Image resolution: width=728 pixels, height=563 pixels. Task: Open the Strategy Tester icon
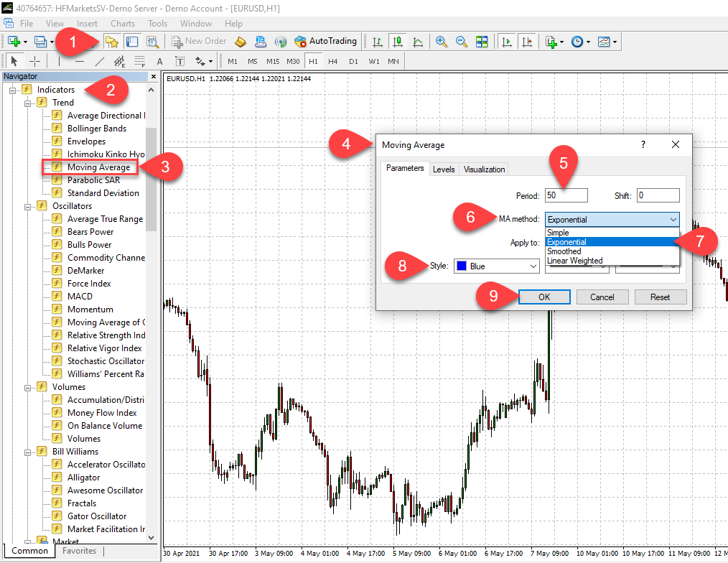(x=152, y=42)
